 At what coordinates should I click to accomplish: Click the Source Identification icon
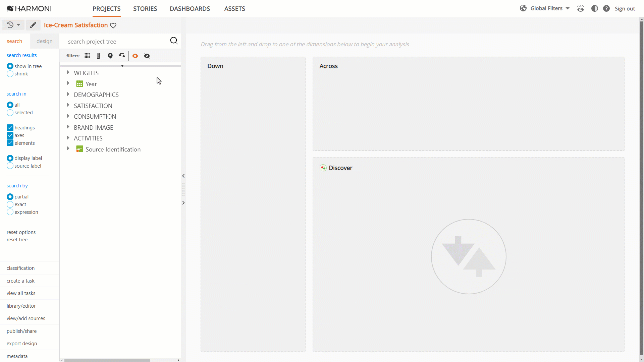[79, 149]
